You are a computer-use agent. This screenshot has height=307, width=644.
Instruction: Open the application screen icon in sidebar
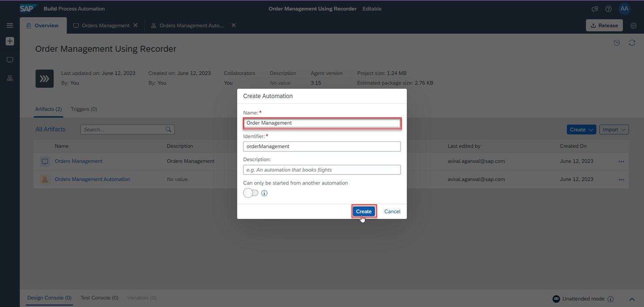click(10, 60)
